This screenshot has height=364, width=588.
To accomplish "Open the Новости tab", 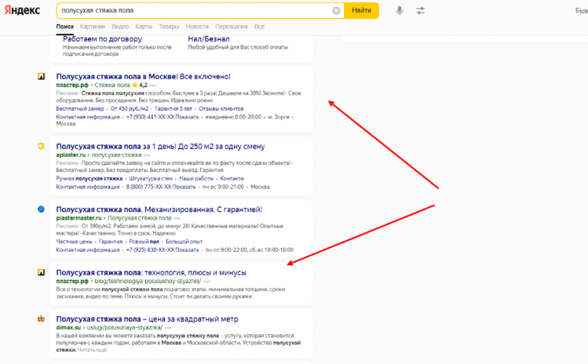I will [197, 27].
